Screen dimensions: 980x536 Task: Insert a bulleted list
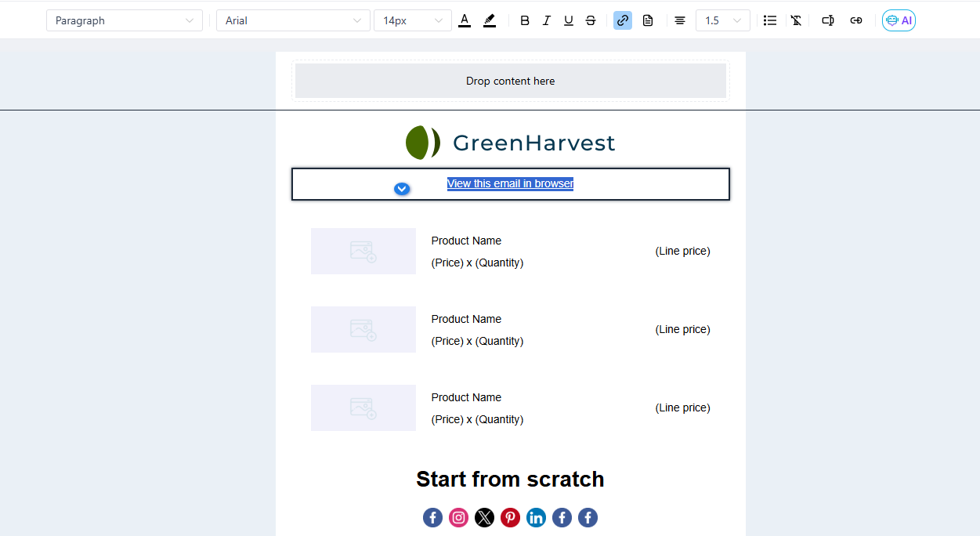point(770,20)
